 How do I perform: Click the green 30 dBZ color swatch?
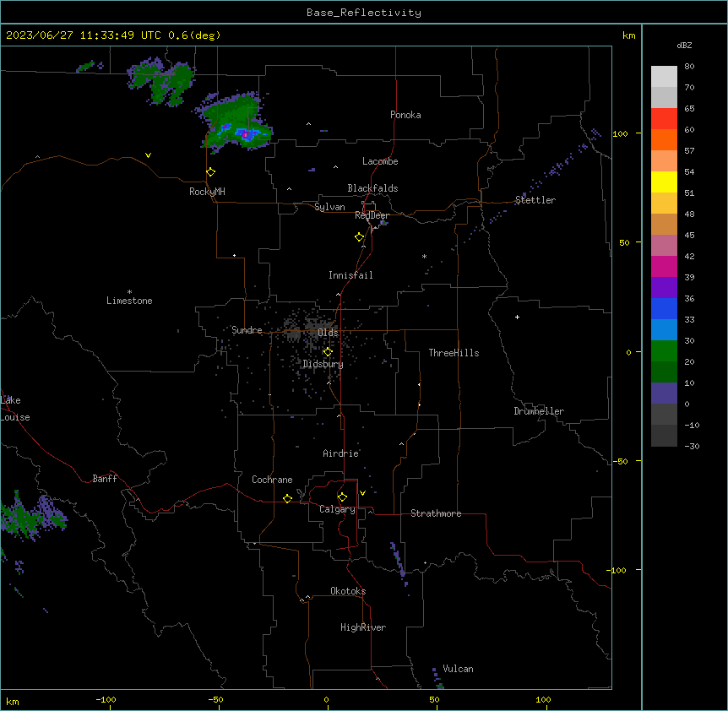(x=664, y=351)
